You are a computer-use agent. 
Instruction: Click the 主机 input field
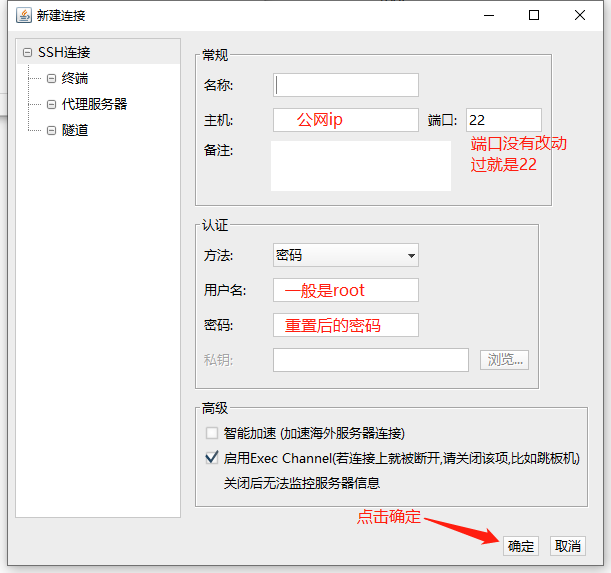[346, 120]
